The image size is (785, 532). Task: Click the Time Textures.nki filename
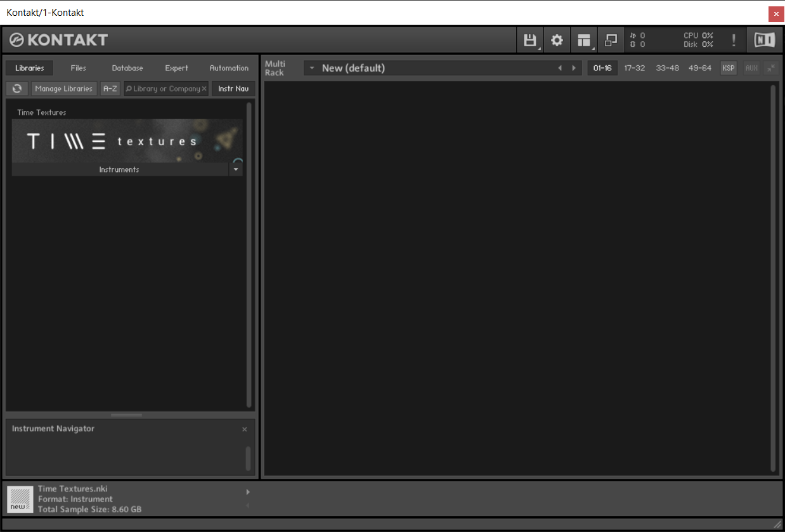click(x=73, y=489)
